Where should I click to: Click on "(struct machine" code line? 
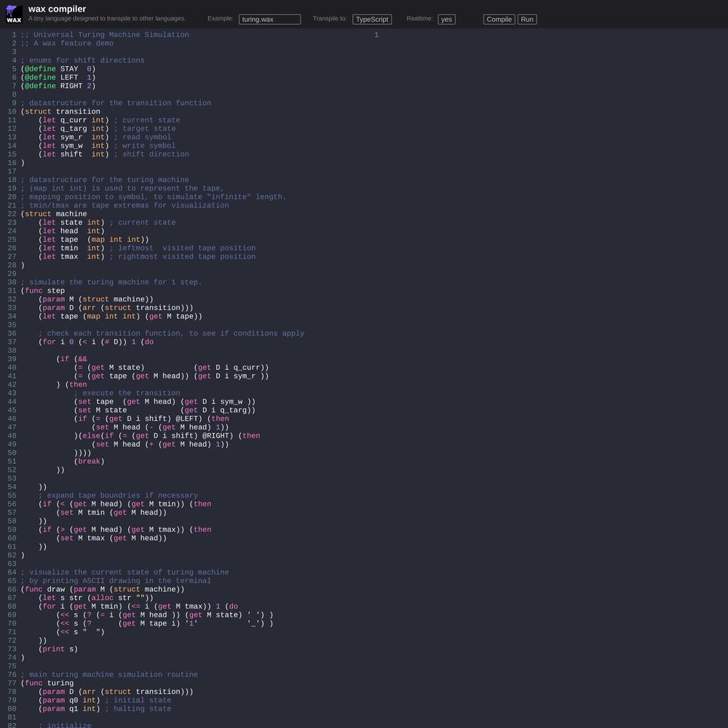tap(54, 214)
